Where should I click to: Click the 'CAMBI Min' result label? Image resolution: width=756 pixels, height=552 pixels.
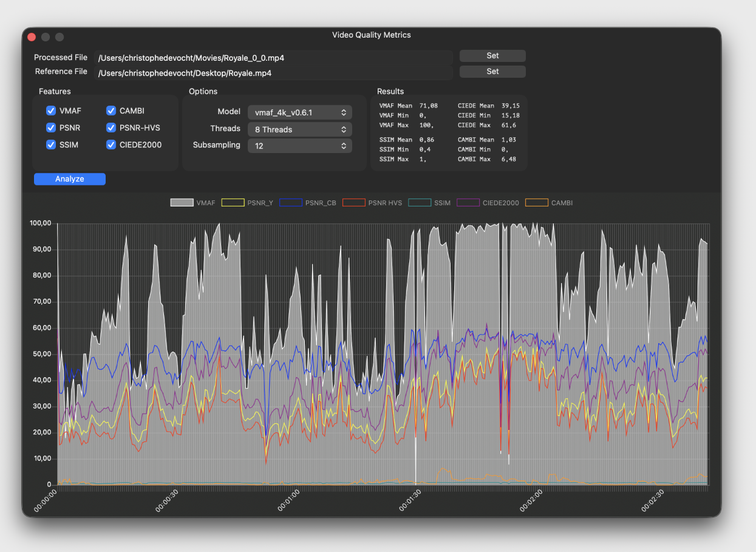pos(474,149)
